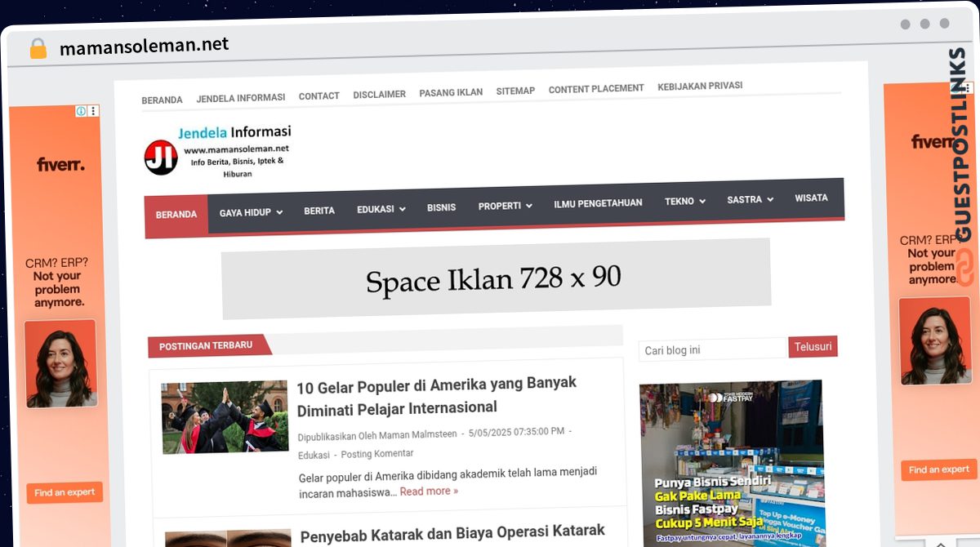This screenshot has height=547, width=980.
Task: Open the Bisnis category
Action: [x=441, y=207]
